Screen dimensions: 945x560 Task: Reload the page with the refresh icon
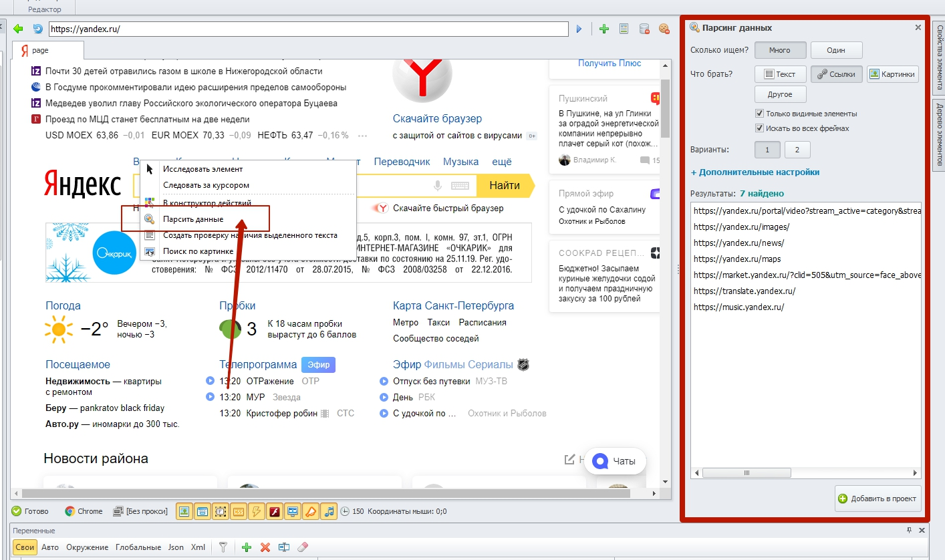point(38,29)
